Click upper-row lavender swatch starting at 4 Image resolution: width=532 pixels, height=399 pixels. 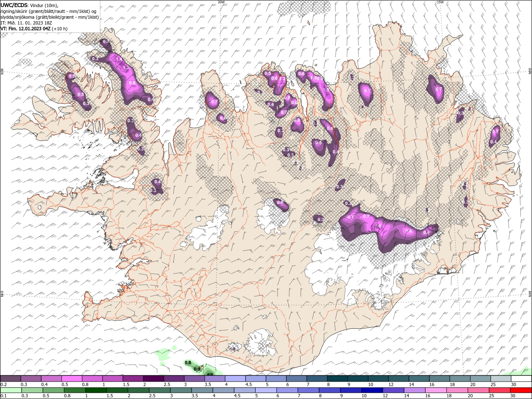click(x=235, y=379)
